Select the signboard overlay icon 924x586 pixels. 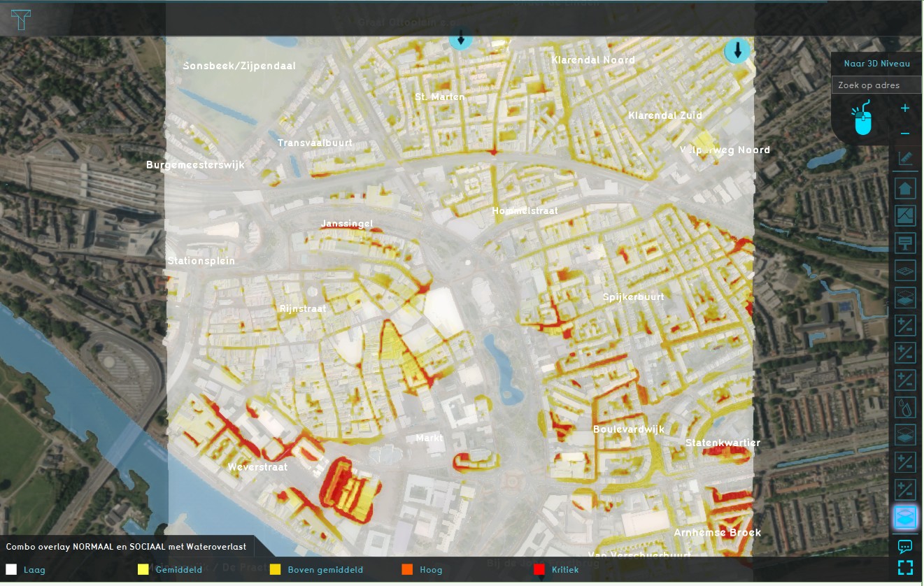coord(905,243)
